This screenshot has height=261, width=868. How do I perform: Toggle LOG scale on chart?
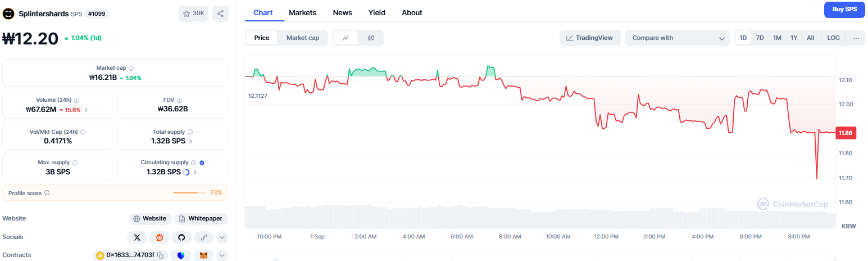pos(834,38)
